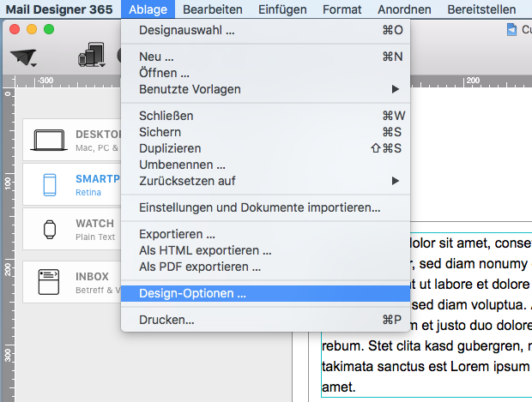Viewport: 532px width, 402px height.
Task: Open the Bereitstellen menu
Action: pos(481,9)
